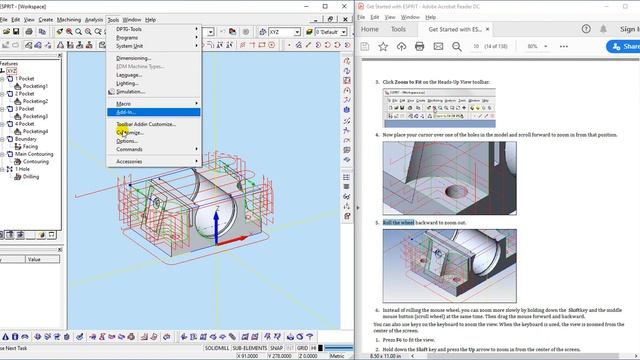Click the notification bell icon in Acrobat
The image size is (640, 360).
[603, 29]
